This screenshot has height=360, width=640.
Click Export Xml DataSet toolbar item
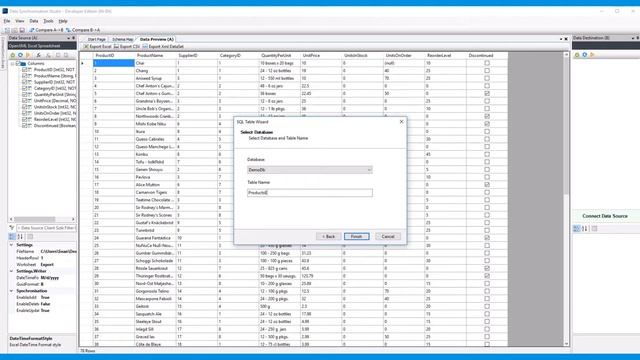tap(163, 47)
